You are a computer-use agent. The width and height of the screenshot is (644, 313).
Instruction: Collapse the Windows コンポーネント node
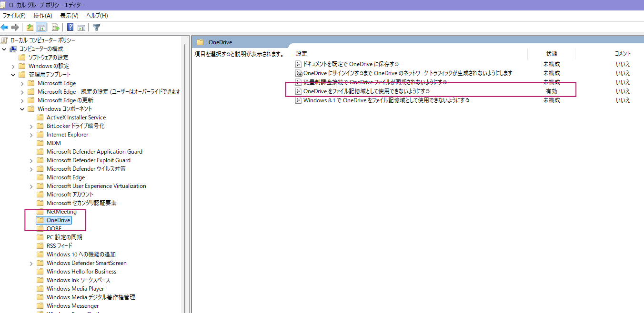point(22,109)
